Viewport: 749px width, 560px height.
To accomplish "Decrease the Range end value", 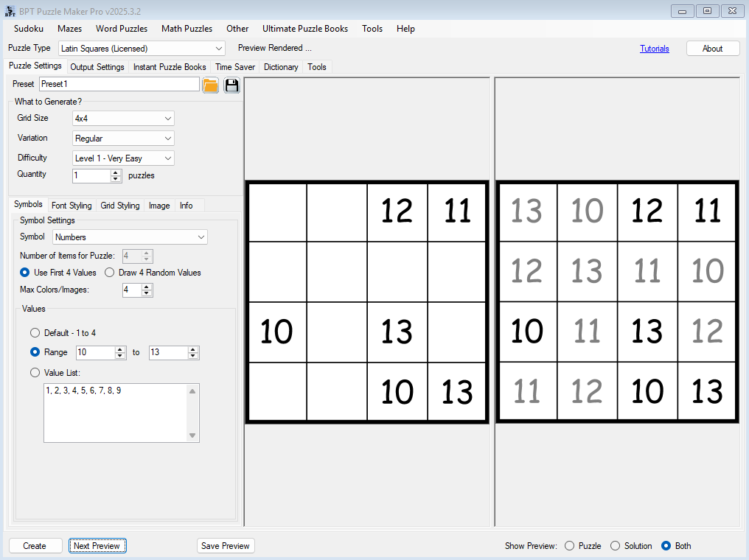I will (x=193, y=356).
